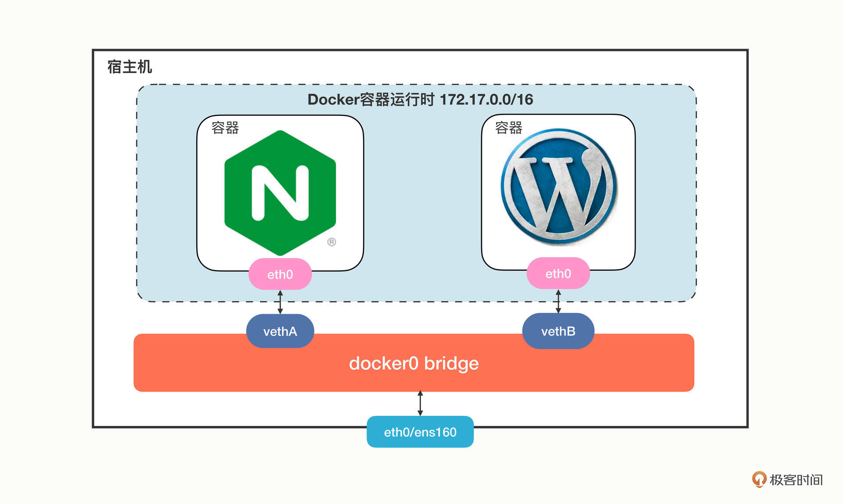The width and height of the screenshot is (843, 504).
Task: Click the 容器 label above Nginx
Action: pos(225,128)
